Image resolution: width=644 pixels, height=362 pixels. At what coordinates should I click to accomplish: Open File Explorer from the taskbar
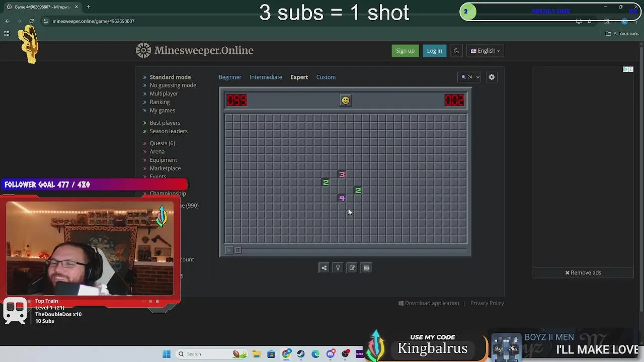pos(256,354)
